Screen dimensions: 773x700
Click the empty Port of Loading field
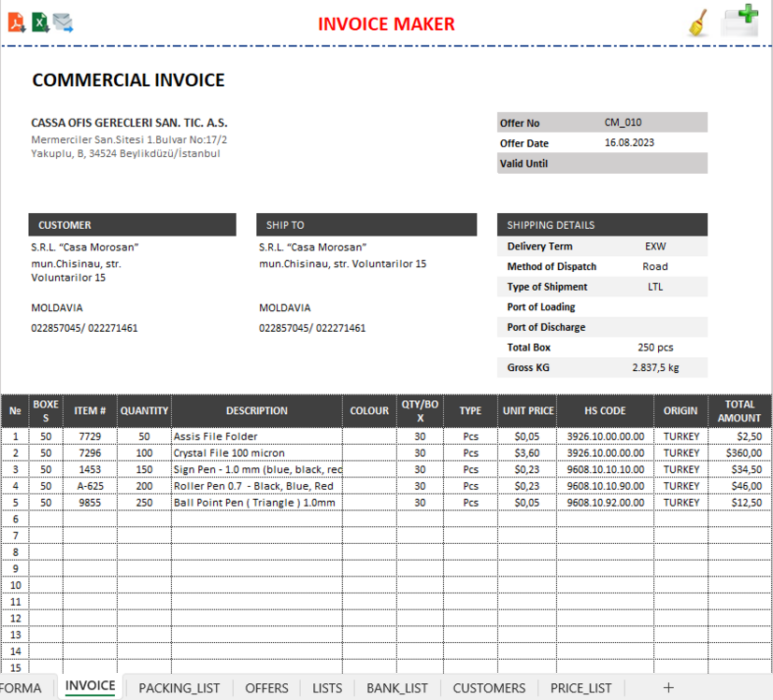[x=655, y=307]
